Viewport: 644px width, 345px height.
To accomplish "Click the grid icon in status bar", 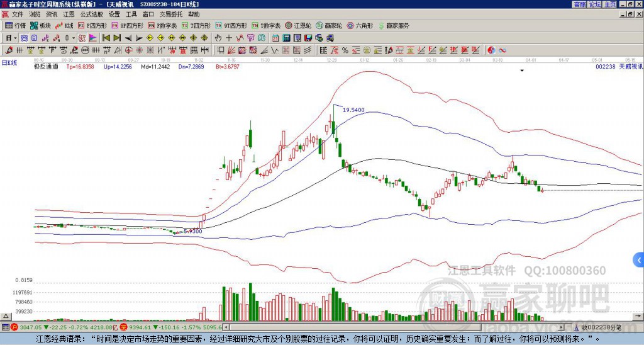I will 5,327.
